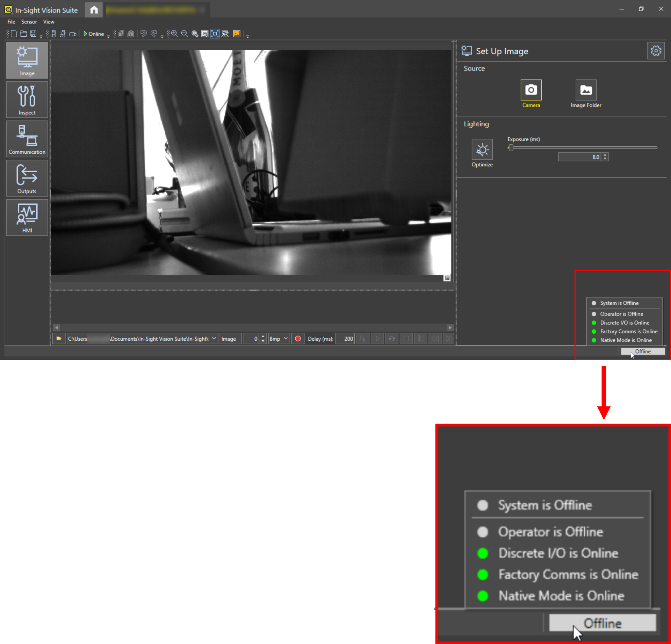Open the HMI step in sidebar
671x644 pixels.
(27, 218)
